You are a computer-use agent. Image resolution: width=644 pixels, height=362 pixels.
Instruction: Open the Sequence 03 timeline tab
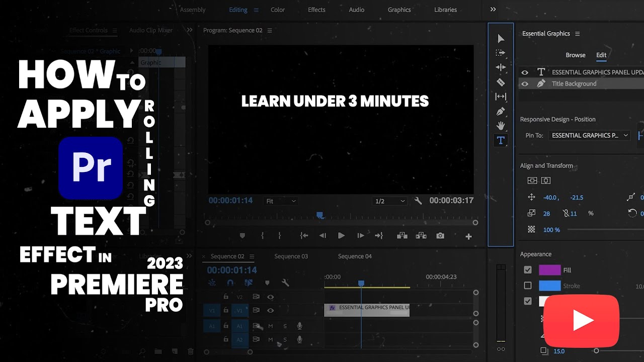(x=291, y=256)
